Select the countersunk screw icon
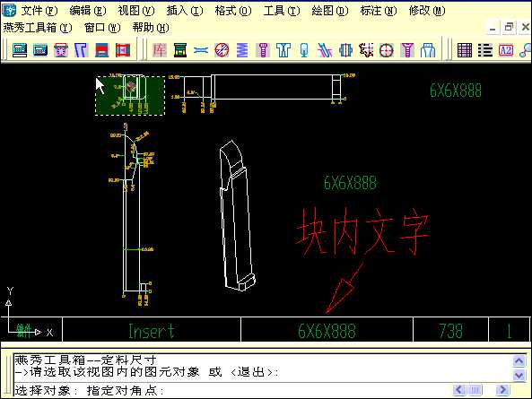532x399 pixels. coord(407,50)
